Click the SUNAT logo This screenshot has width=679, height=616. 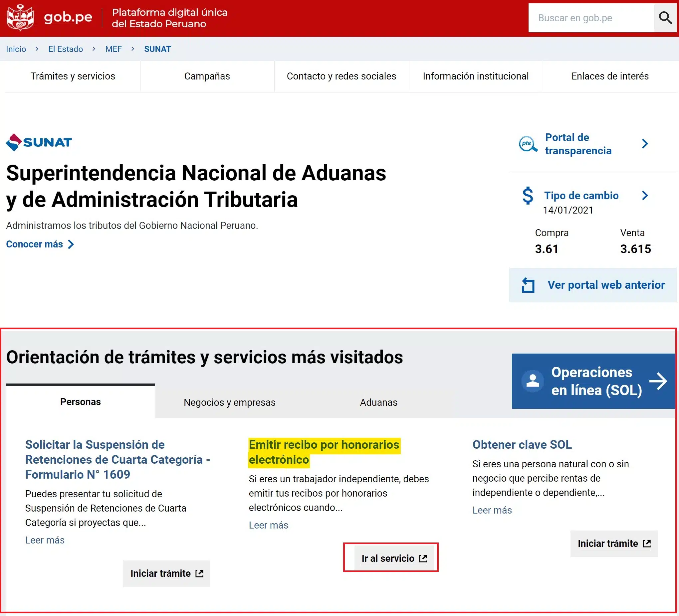pos(39,142)
